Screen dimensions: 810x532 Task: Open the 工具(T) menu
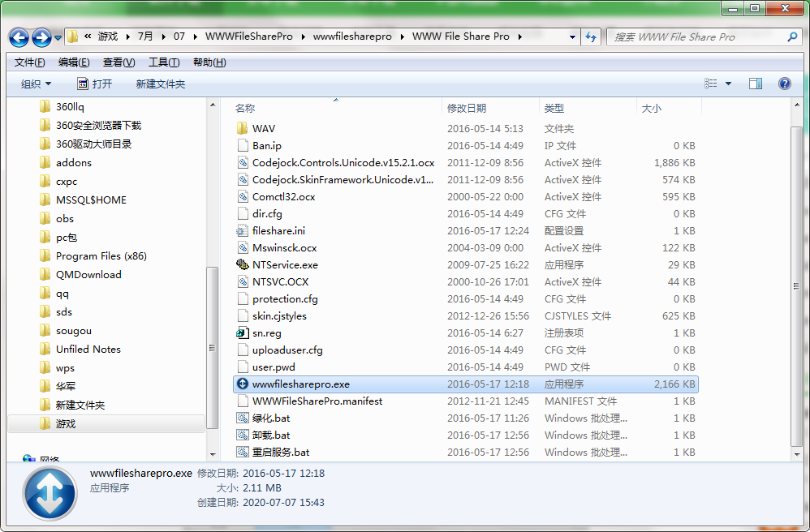coord(164,62)
